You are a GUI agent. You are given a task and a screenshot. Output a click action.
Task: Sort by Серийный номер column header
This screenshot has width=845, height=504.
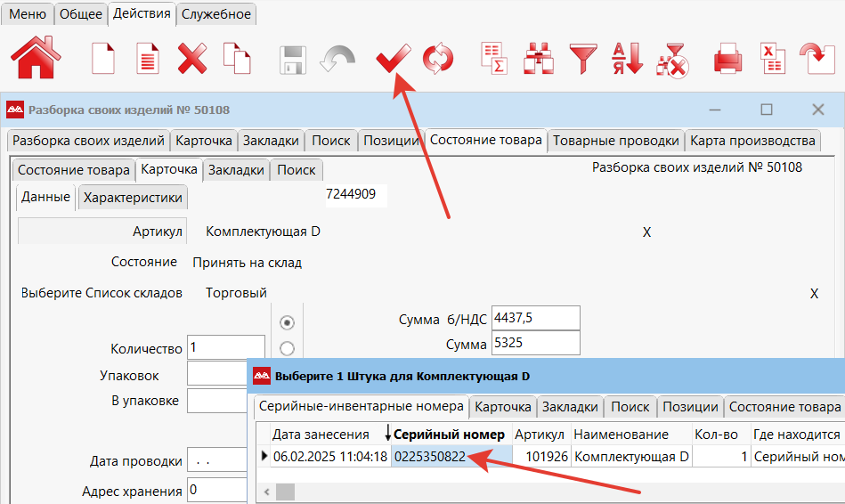coord(449,434)
